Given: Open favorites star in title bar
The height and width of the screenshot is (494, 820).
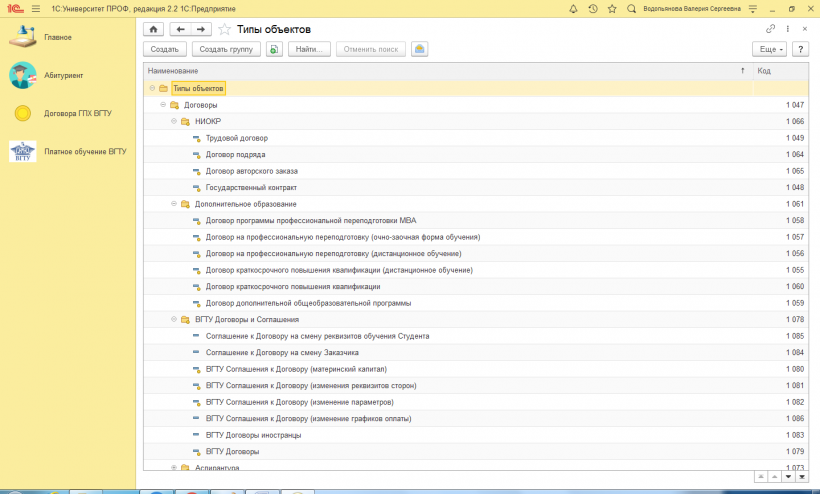Looking at the screenshot, I should (x=612, y=9).
